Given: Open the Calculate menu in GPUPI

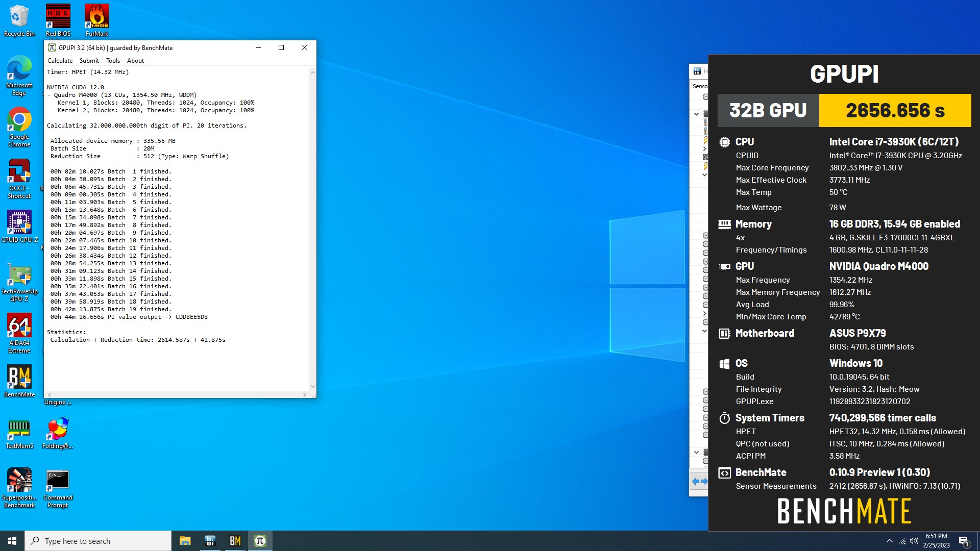Looking at the screenshot, I should tap(60, 61).
